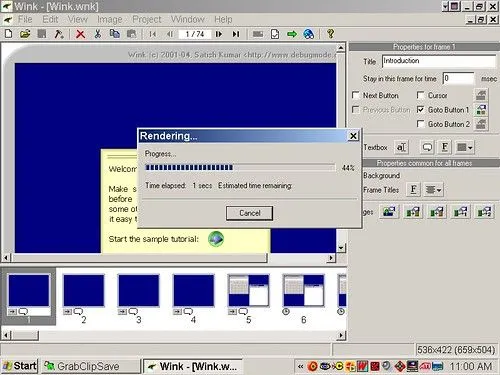500x375 pixels.
Task: Cancel the rendering process
Action: pyautogui.click(x=249, y=213)
